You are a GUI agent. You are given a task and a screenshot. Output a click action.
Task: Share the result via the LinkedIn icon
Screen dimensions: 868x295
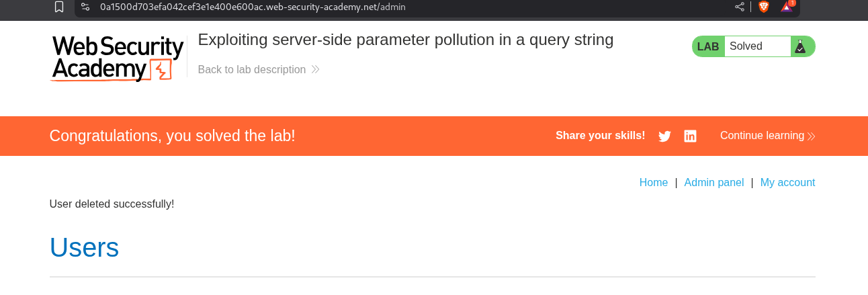690,136
